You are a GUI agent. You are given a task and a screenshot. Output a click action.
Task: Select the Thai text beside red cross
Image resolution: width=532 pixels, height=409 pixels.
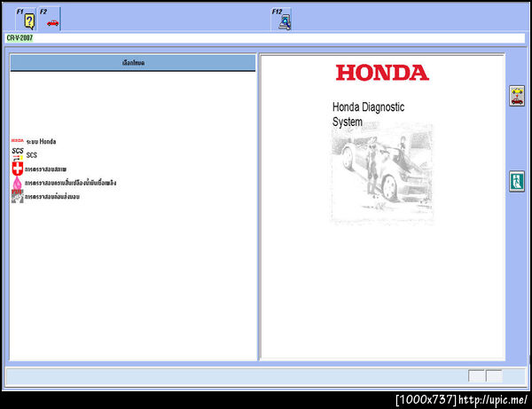coord(45,169)
